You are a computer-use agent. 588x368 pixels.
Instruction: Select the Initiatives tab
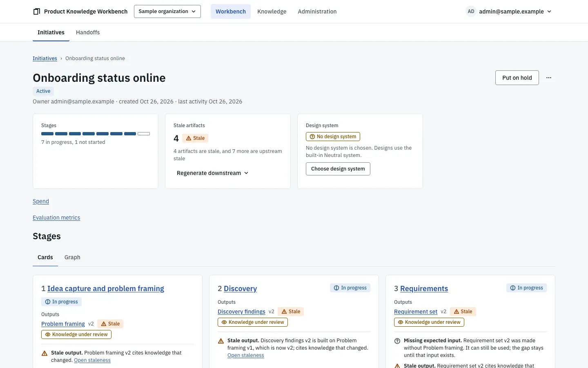click(51, 32)
